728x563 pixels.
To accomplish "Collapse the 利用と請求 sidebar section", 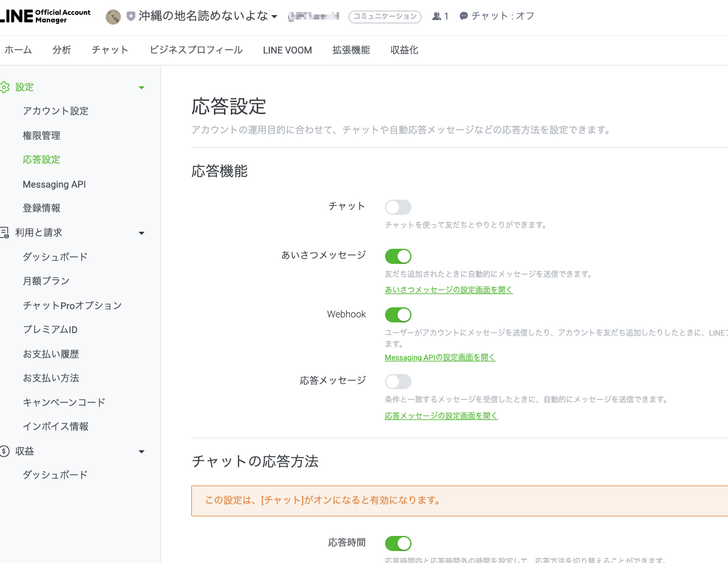I will tap(142, 232).
